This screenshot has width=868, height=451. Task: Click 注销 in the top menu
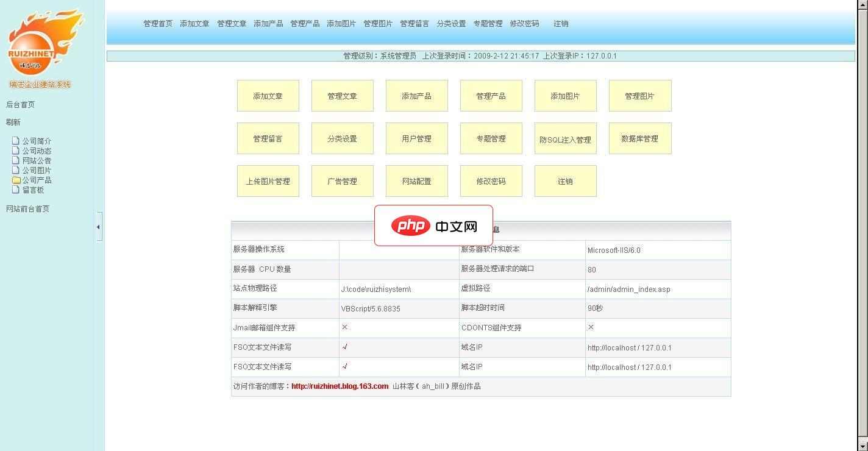[x=560, y=24]
